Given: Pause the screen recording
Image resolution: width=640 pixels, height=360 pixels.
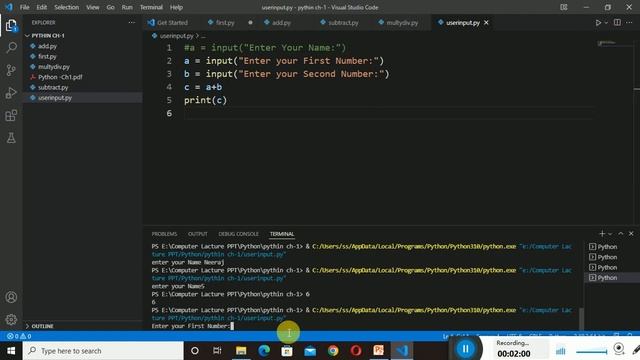Looking at the screenshot, I should [465, 349].
